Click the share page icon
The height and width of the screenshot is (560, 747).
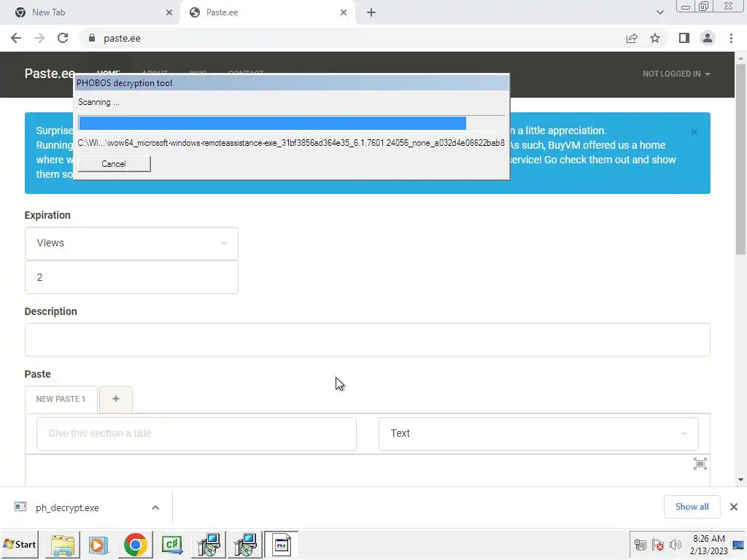tap(632, 38)
